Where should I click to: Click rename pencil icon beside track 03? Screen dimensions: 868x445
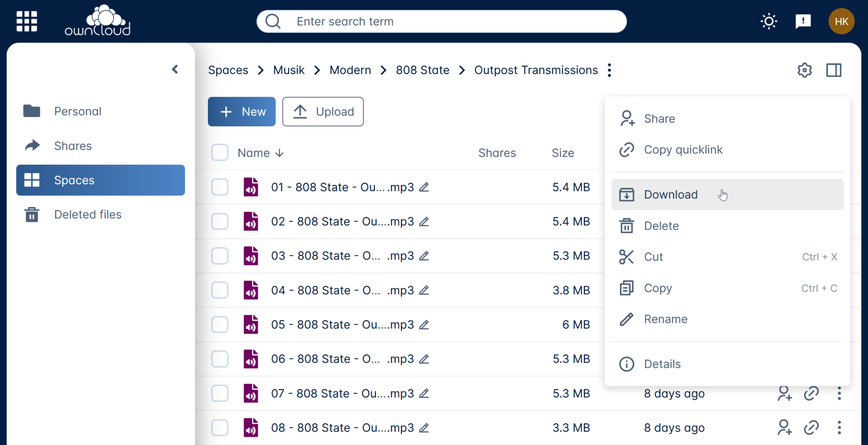424,256
